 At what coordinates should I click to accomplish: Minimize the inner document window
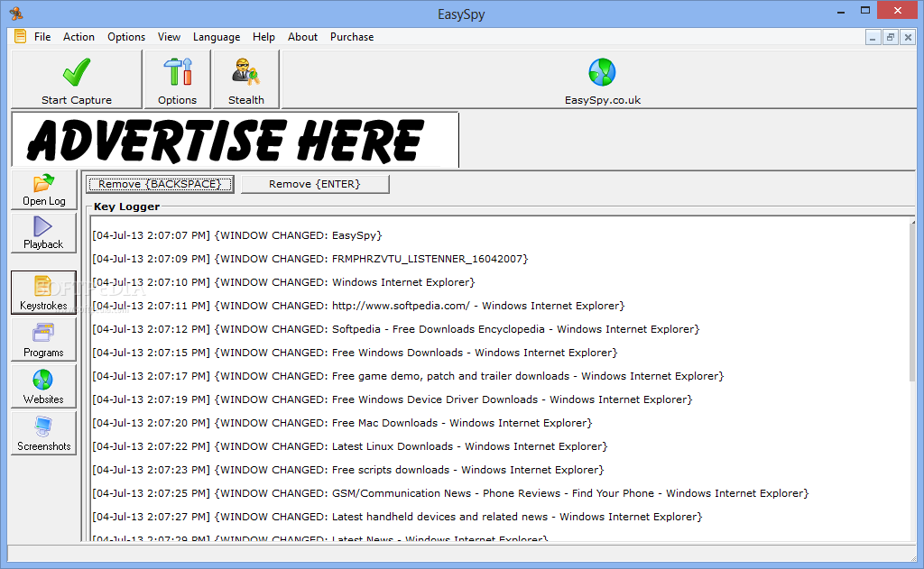pyautogui.click(x=873, y=38)
